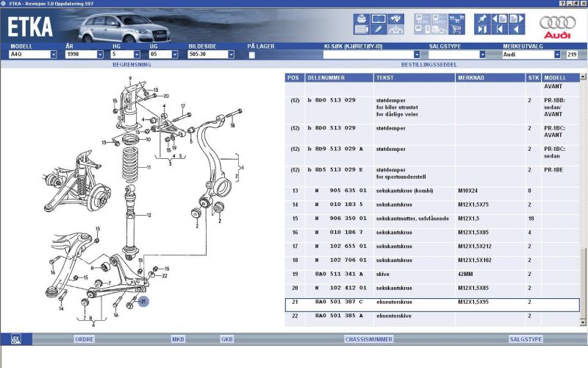Open the shopping cart icon
The image size is (588, 368).
coord(457,29)
